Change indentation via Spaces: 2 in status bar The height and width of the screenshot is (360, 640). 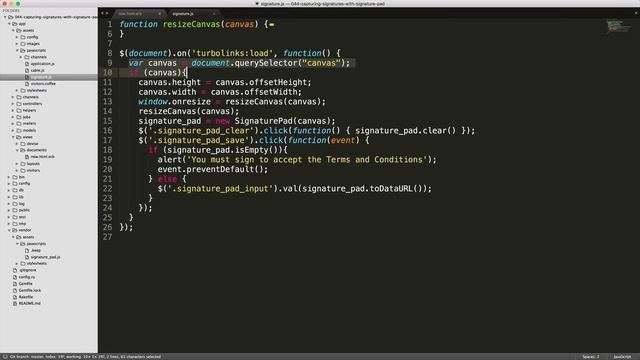(x=591, y=357)
